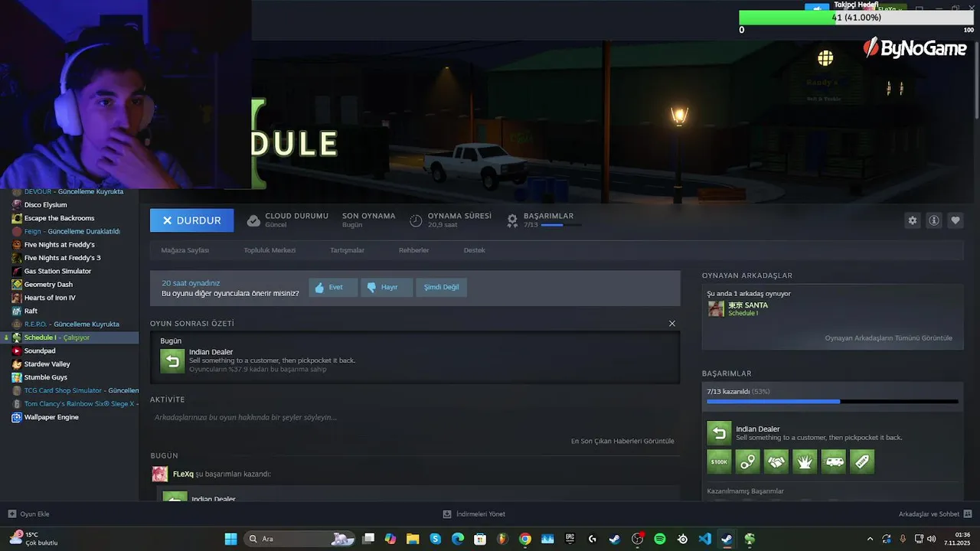Click the Oyun Ekle plus icon

11,514
